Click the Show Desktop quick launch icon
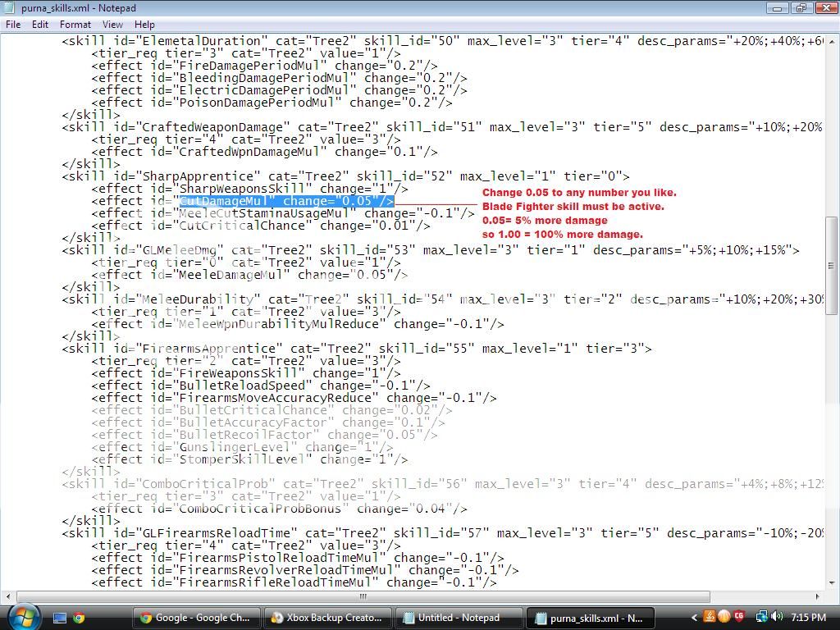 point(60,618)
